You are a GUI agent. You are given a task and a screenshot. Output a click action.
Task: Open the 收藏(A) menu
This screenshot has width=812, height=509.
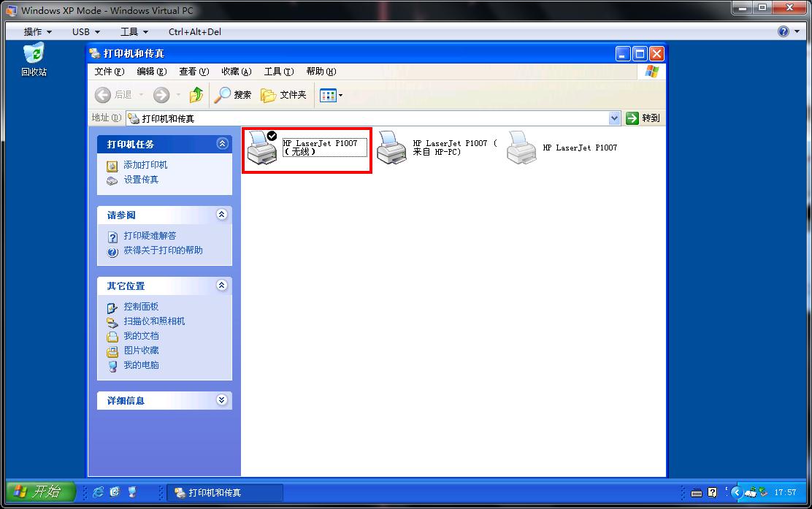pos(236,72)
